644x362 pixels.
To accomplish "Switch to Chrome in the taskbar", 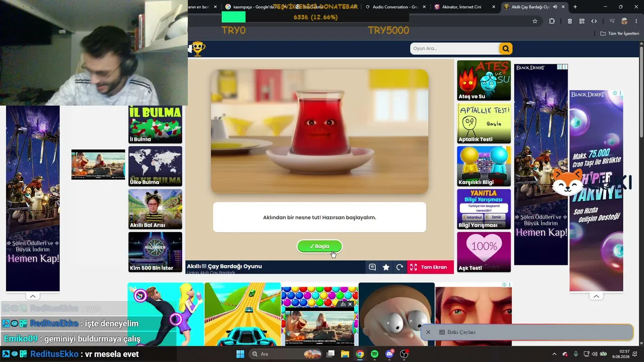I will click(x=360, y=354).
